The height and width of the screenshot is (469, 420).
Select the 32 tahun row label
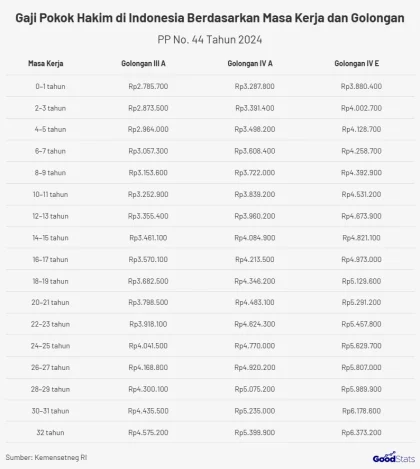[50, 432]
